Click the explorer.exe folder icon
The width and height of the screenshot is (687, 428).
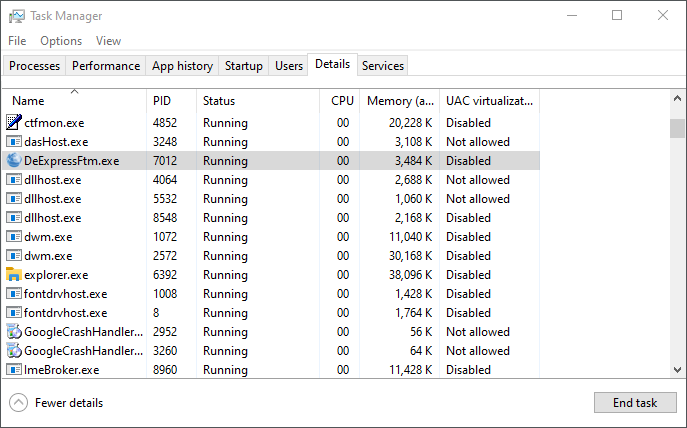14,275
